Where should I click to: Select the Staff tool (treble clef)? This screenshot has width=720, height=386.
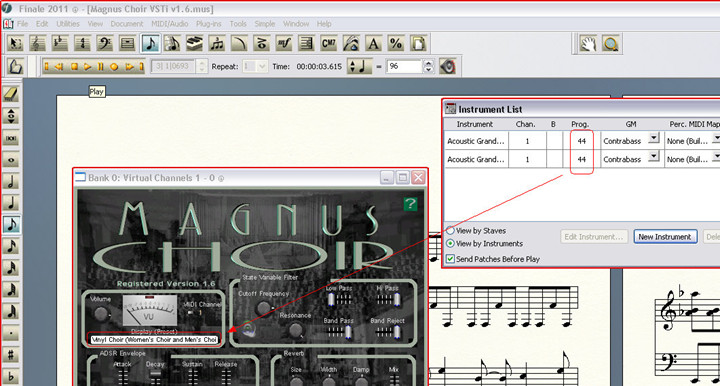click(37, 44)
